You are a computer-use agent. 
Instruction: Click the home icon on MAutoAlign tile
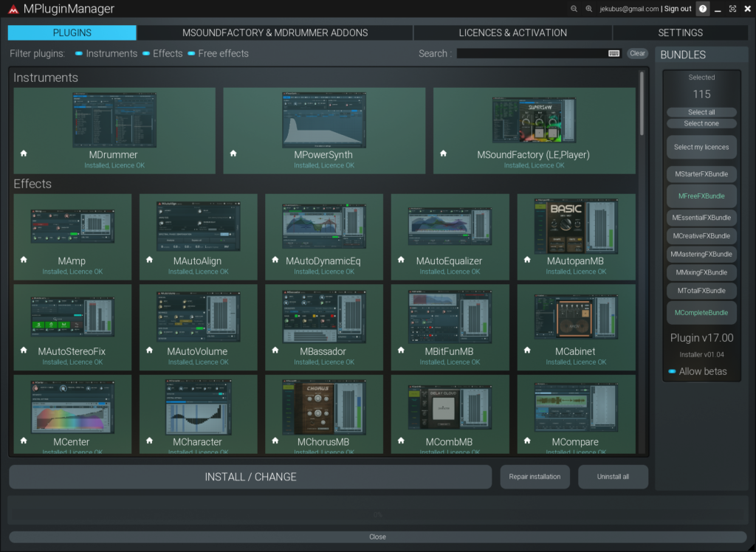point(150,260)
